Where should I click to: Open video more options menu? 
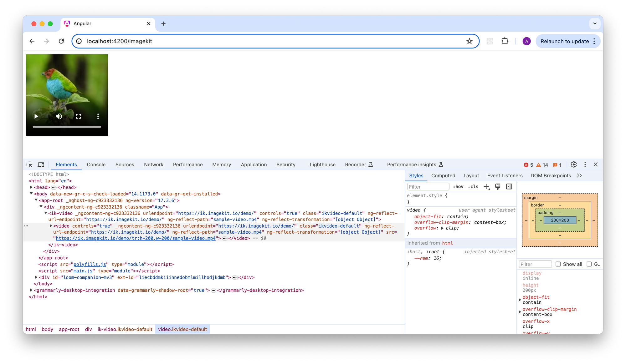(98, 116)
